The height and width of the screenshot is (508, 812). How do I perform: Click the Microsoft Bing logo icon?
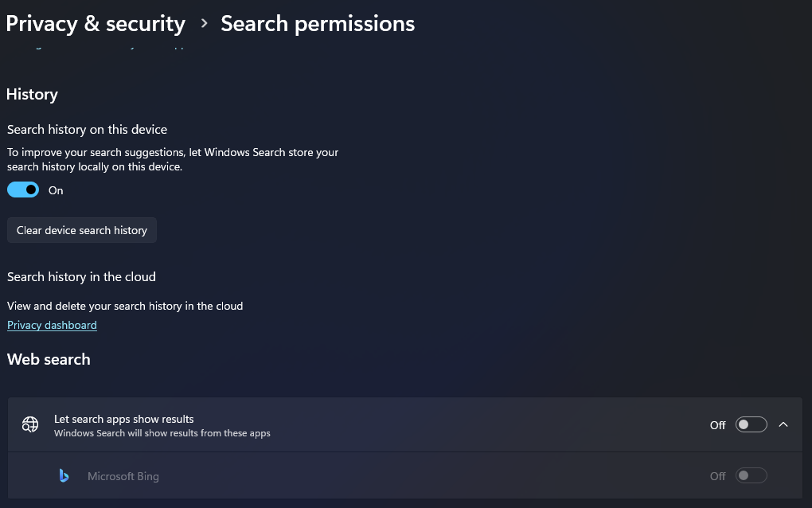coord(64,476)
